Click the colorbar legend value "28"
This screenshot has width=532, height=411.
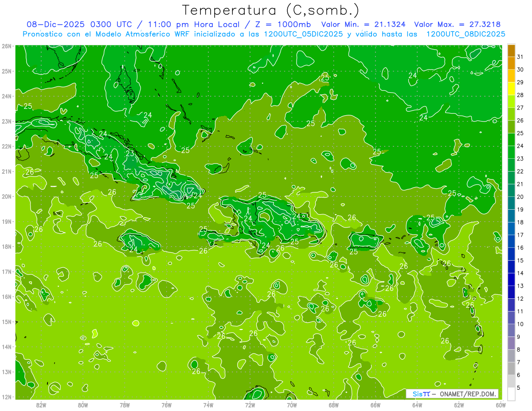[x=520, y=95]
